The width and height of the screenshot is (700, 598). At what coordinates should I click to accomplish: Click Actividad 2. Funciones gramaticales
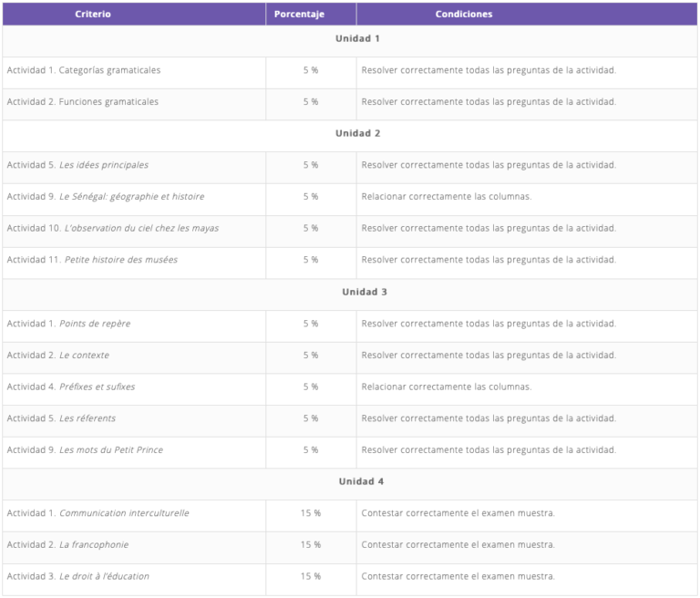tap(83, 102)
